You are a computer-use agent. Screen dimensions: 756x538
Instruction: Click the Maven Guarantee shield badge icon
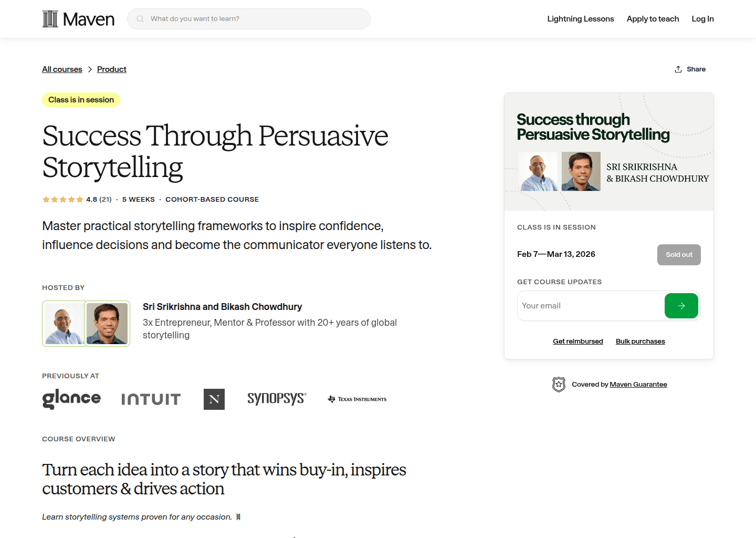(559, 384)
